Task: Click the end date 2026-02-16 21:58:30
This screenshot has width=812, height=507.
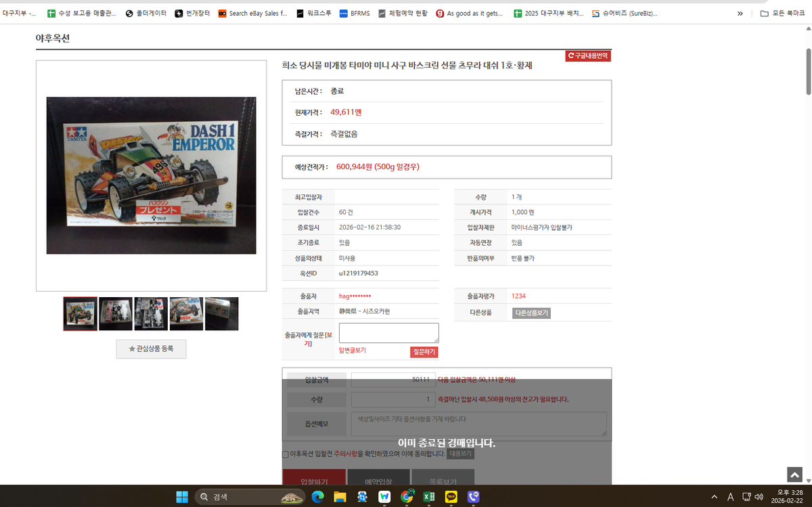Action: (369, 227)
